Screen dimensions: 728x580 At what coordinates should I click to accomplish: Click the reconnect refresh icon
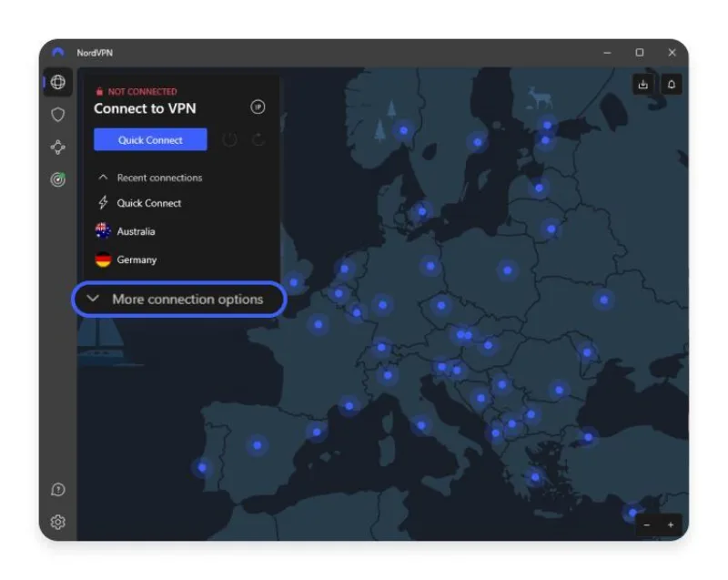(x=258, y=140)
